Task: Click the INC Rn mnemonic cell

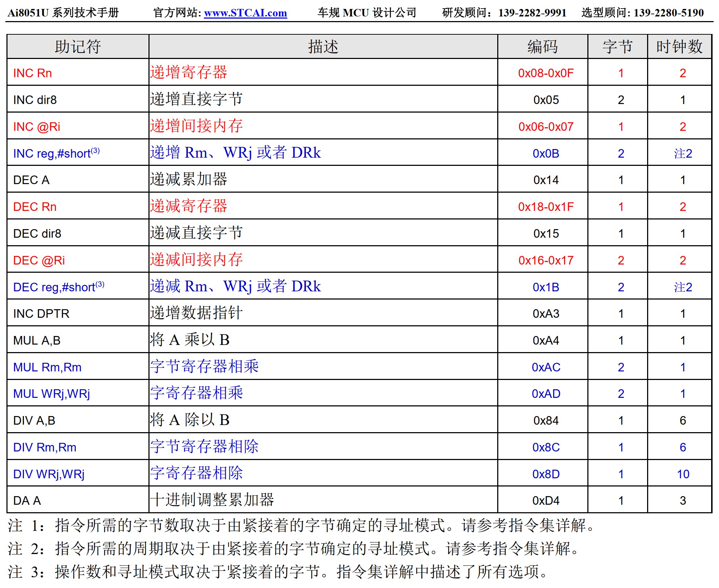Action: (33, 73)
